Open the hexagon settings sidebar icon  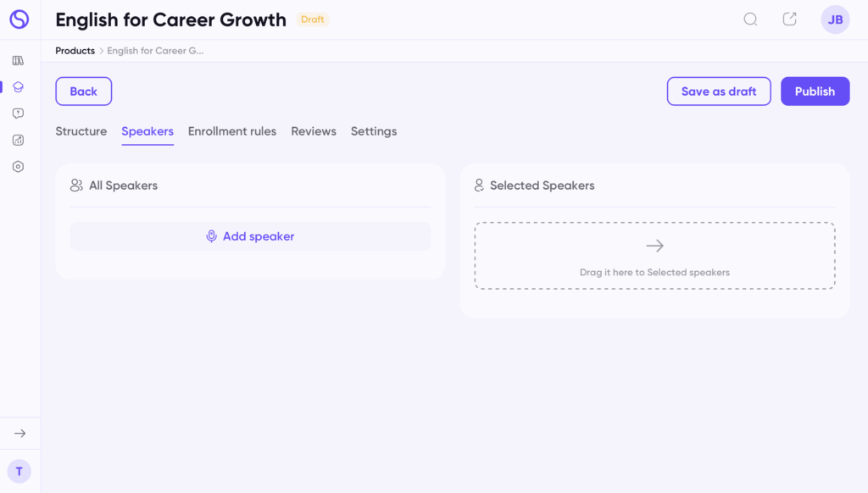(x=19, y=167)
